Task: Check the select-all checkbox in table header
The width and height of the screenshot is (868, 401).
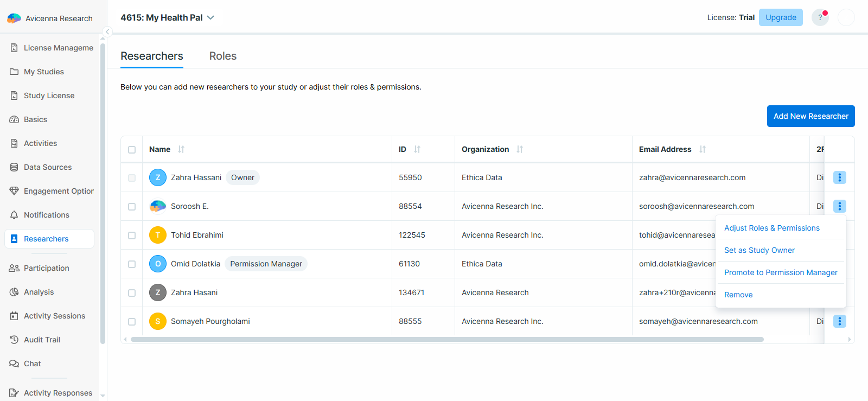Action: click(132, 150)
